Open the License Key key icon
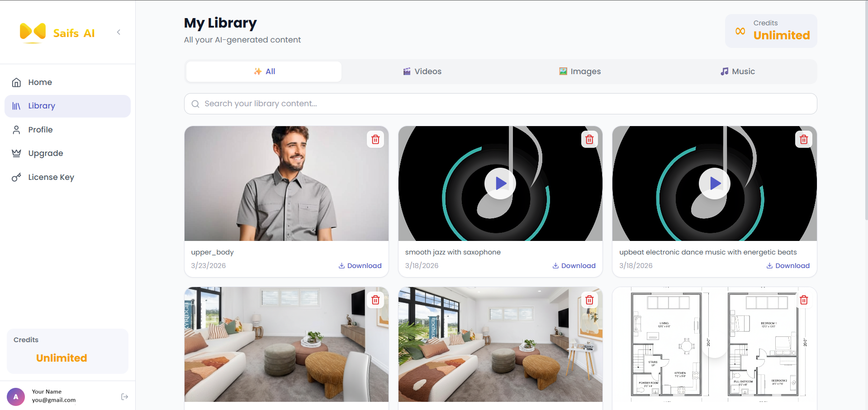The image size is (868, 410). (16, 177)
